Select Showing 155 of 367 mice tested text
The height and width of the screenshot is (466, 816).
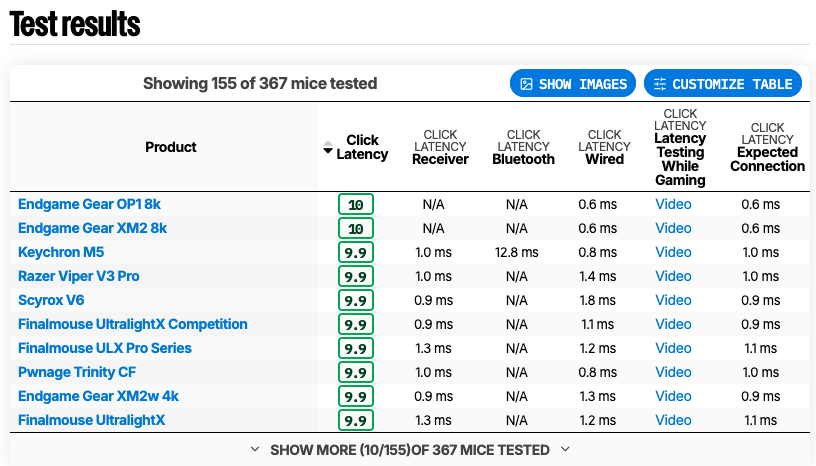[260, 83]
